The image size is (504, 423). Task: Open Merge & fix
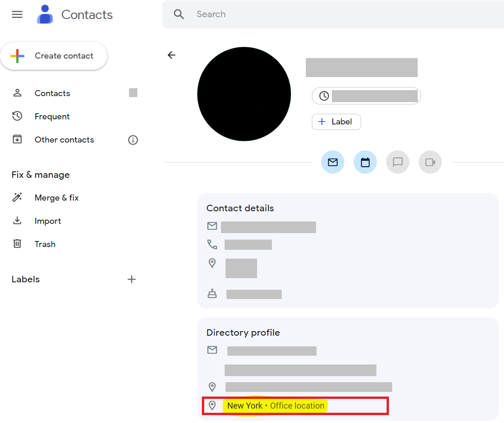(56, 198)
